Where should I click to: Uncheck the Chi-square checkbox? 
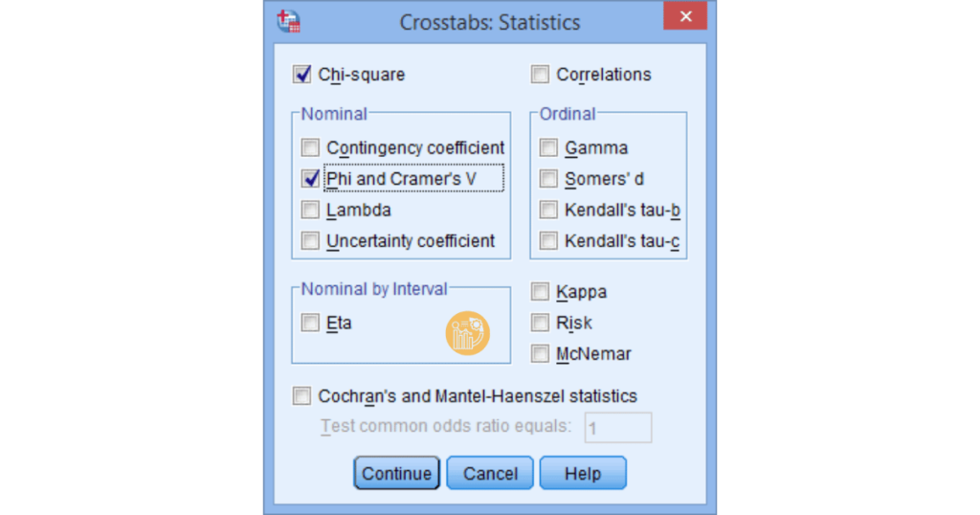(x=302, y=74)
